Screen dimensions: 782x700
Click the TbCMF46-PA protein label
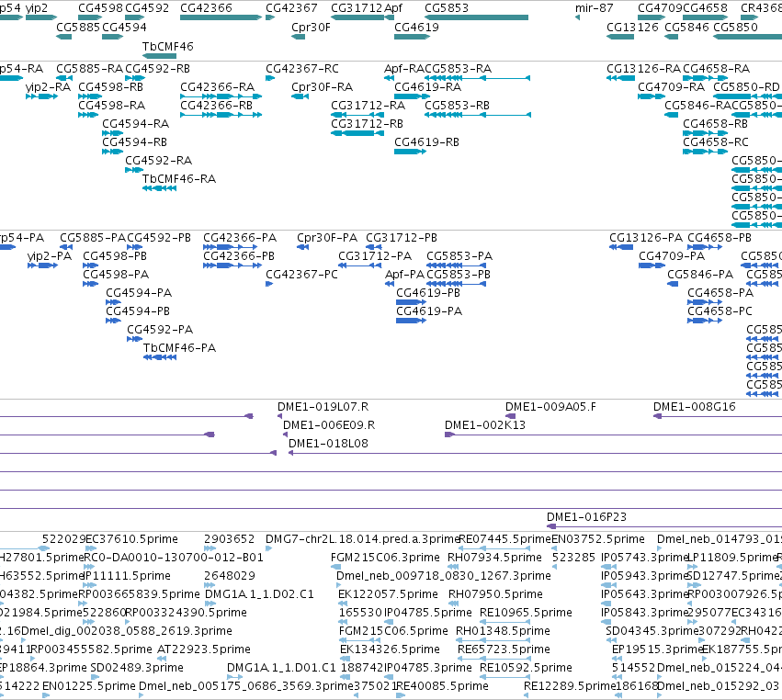179,348
